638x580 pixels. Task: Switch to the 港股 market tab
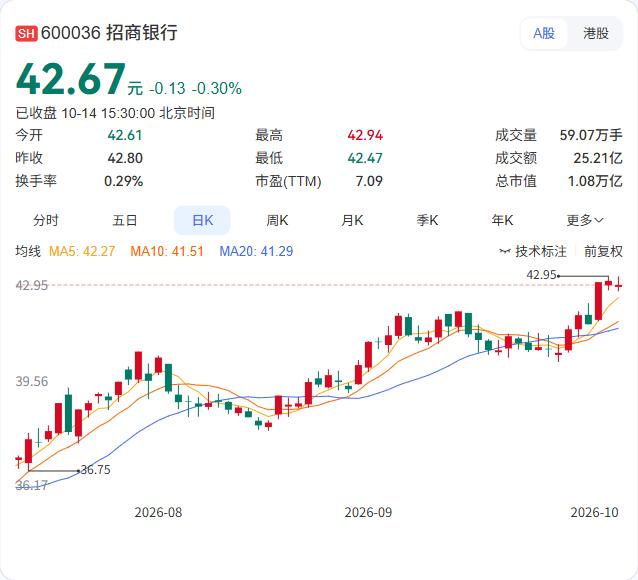pyautogui.click(x=596, y=33)
